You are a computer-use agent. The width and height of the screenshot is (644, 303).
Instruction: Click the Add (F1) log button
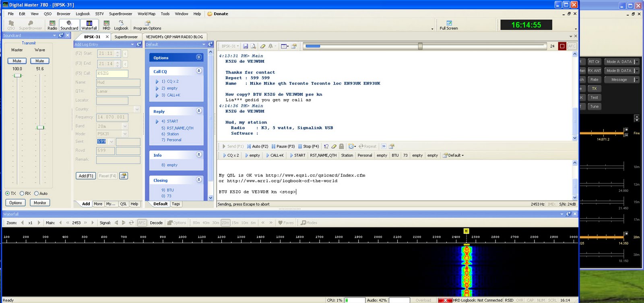click(x=86, y=176)
